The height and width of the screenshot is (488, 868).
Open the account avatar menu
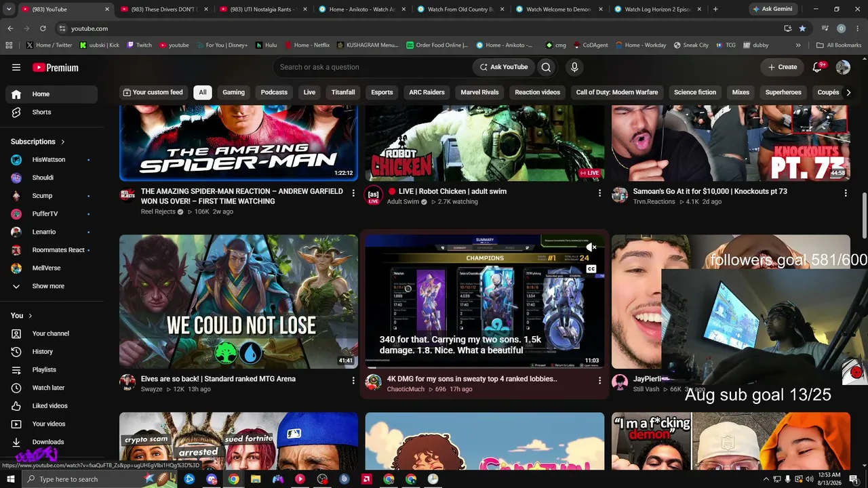[x=843, y=67]
